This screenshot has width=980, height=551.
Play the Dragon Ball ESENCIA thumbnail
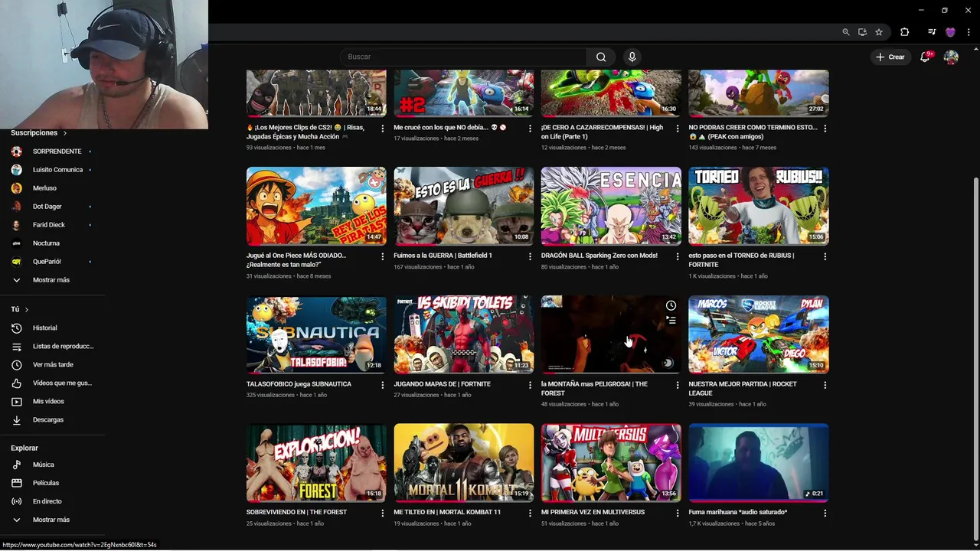(x=611, y=206)
